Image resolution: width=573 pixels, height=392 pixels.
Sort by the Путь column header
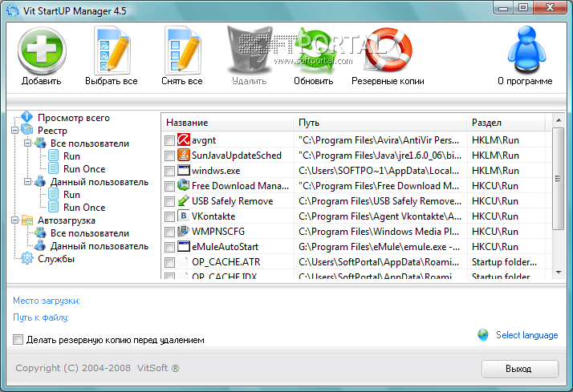coord(380,123)
